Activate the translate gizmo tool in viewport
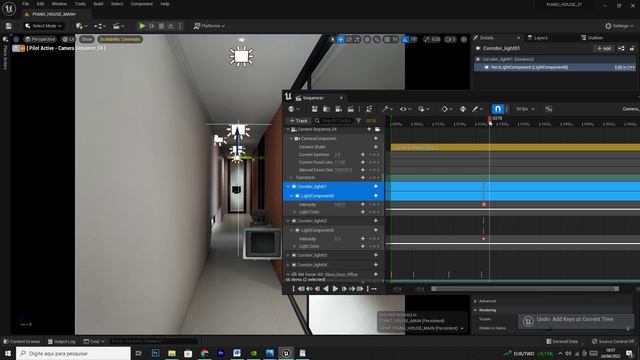This screenshot has width=640, height=360. click(x=340, y=39)
